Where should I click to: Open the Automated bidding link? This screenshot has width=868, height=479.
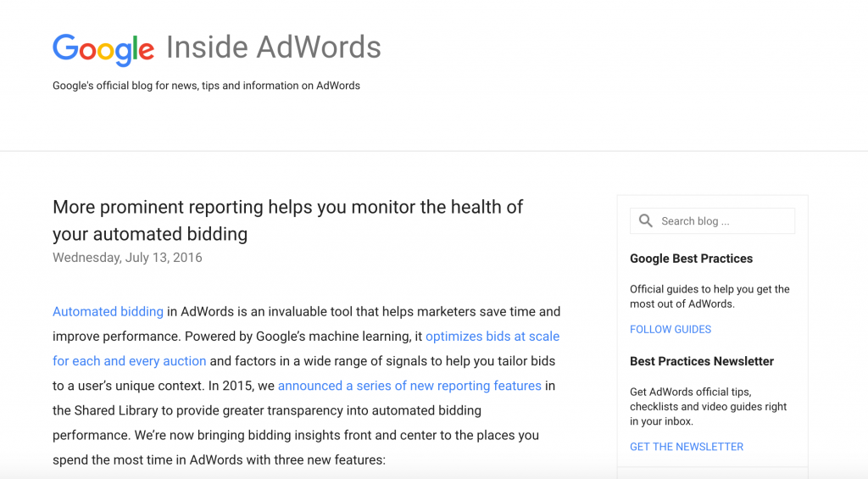tap(108, 312)
